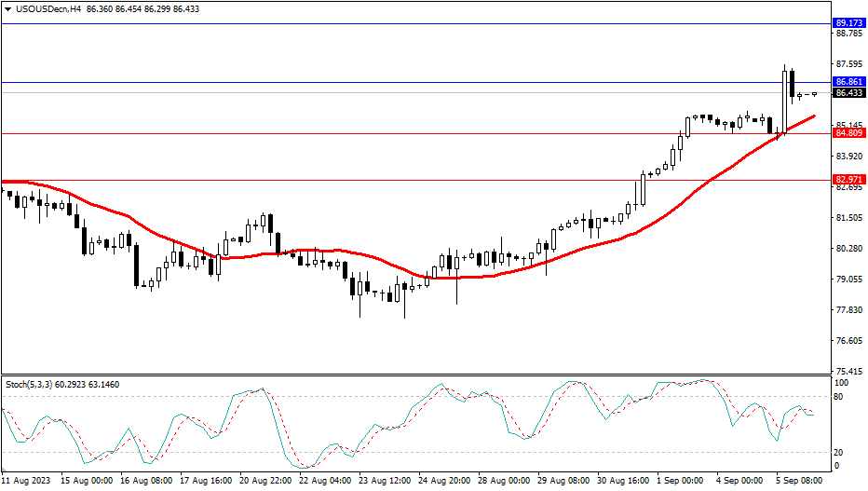Click the 75.415 price axis value

[x=848, y=371]
